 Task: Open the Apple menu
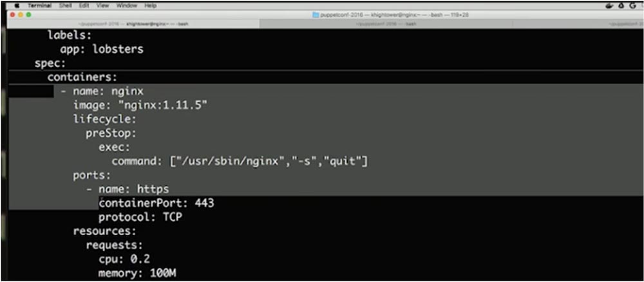tap(17, 6)
